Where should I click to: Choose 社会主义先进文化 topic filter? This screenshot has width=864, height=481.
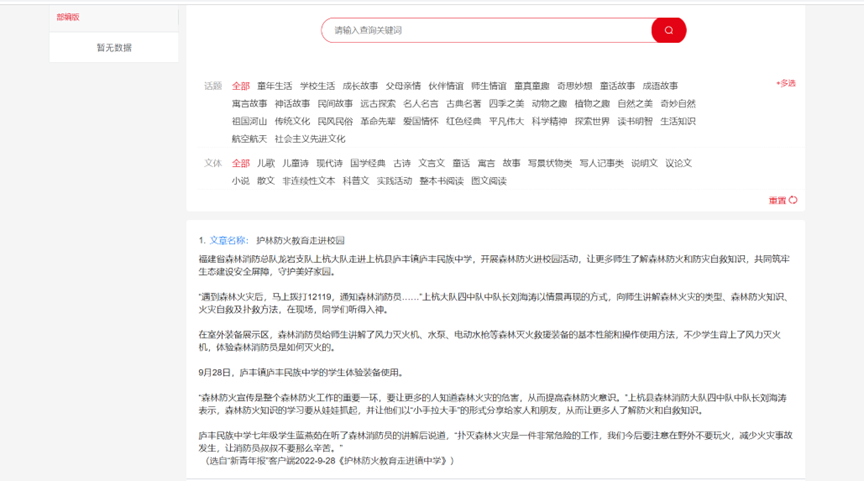[310, 139]
